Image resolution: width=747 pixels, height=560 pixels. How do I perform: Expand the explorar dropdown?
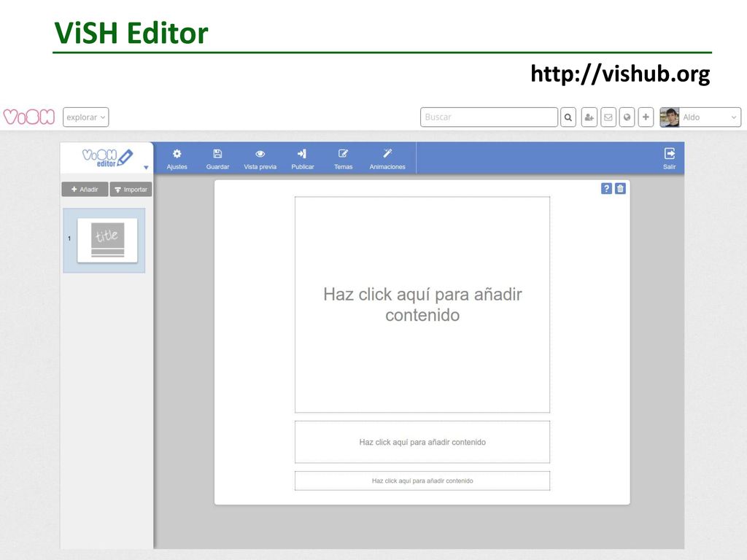coord(86,117)
